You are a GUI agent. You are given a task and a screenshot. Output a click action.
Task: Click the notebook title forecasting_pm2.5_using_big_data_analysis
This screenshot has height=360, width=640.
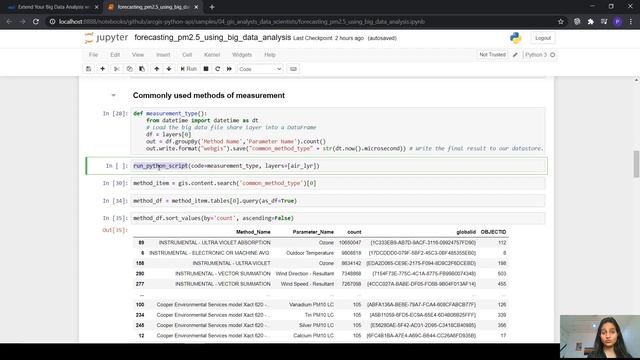coord(213,38)
